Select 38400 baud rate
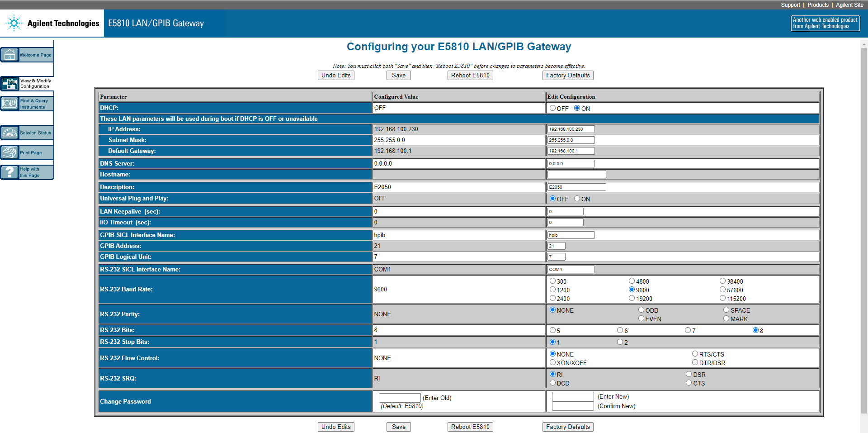 (722, 281)
